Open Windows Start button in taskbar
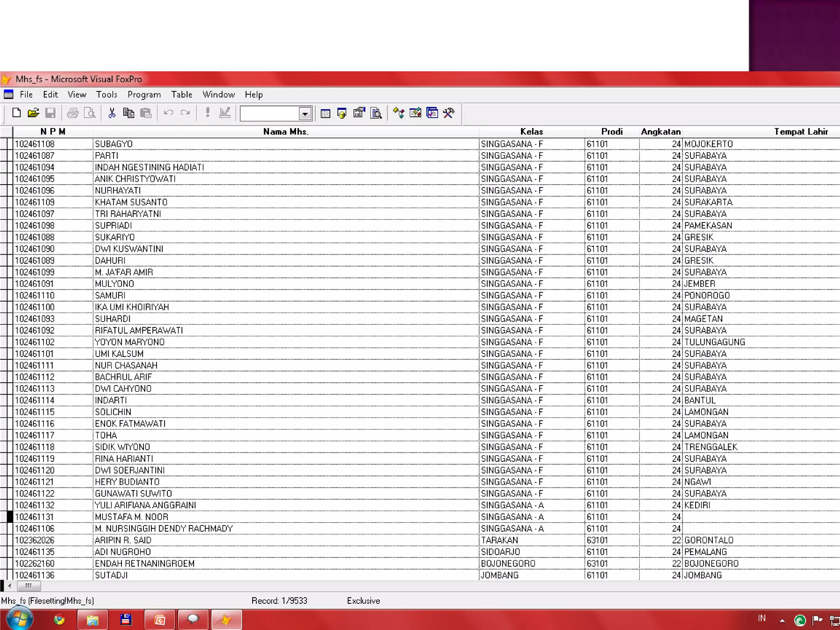840x630 pixels. [19, 619]
